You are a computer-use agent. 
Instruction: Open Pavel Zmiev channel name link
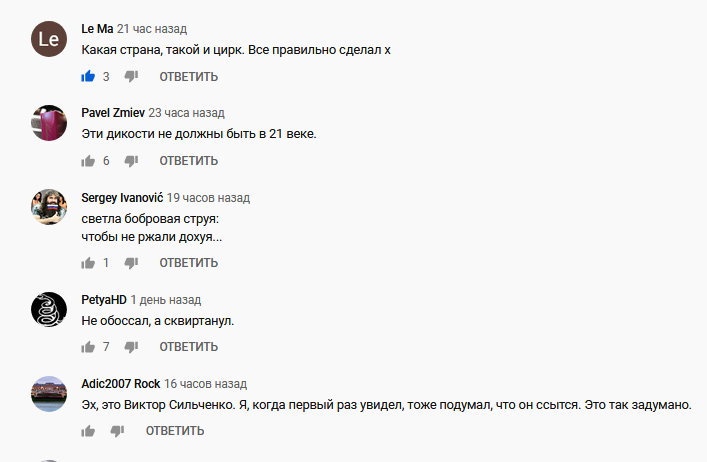click(113, 113)
